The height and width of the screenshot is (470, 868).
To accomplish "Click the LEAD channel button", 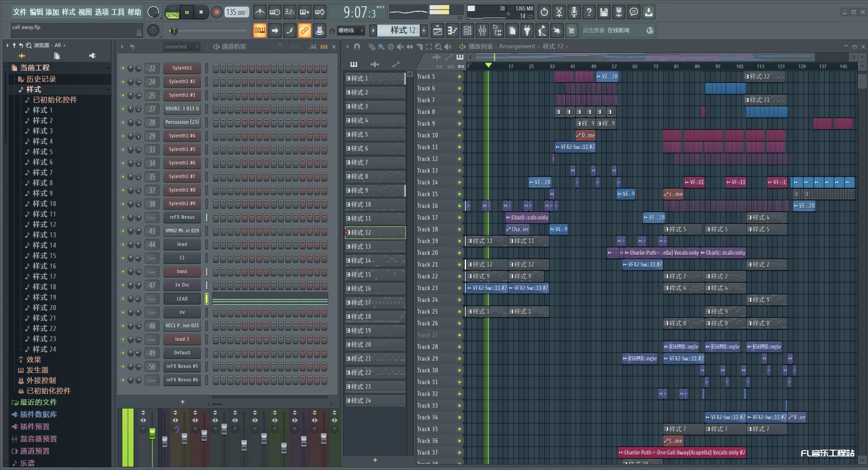I will [x=182, y=299].
